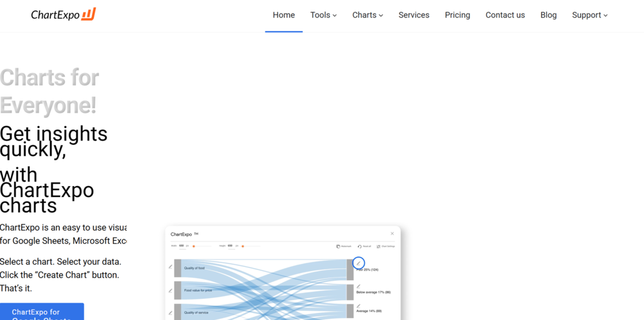The image size is (644, 320).
Task: Click the 'Select a chart. Select your data.' text
Action: click(61, 261)
